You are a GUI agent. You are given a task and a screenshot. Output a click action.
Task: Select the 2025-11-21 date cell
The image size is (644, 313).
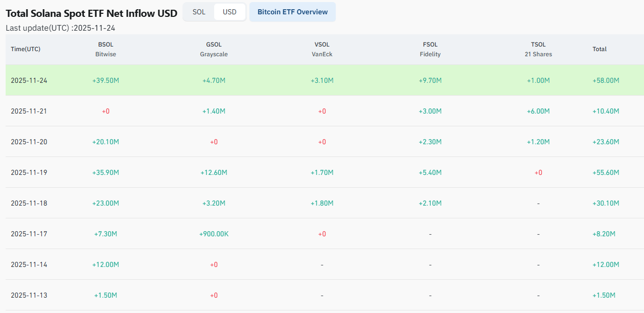[29, 111]
